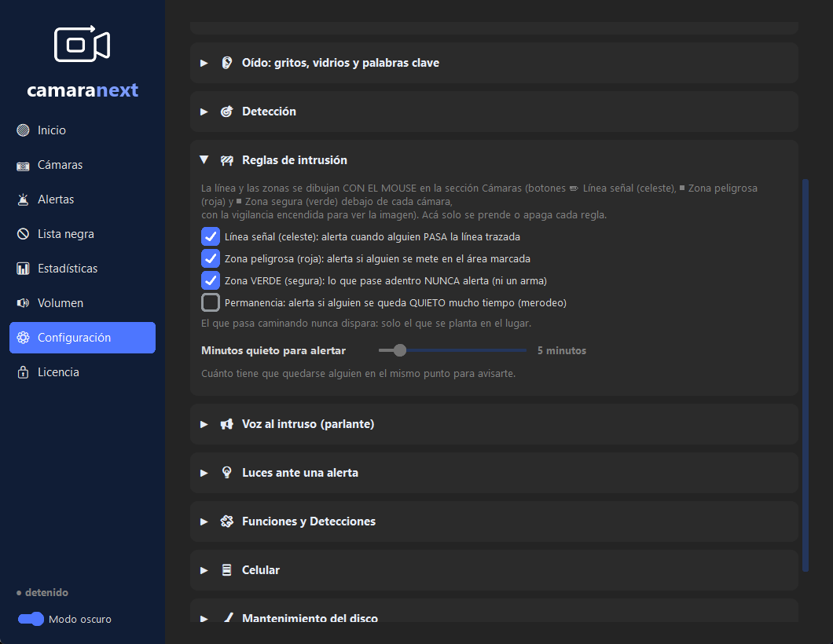
Task: Expand the Detección section arrow
Action: point(204,112)
